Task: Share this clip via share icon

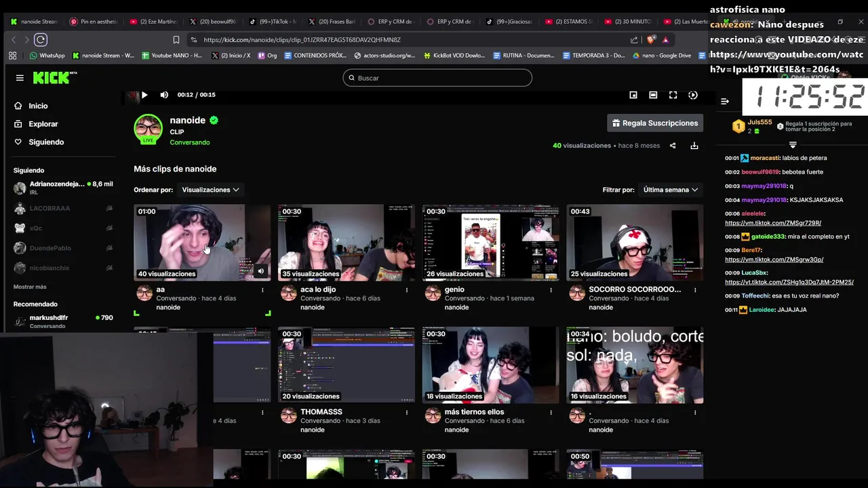Action: click(x=673, y=146)
